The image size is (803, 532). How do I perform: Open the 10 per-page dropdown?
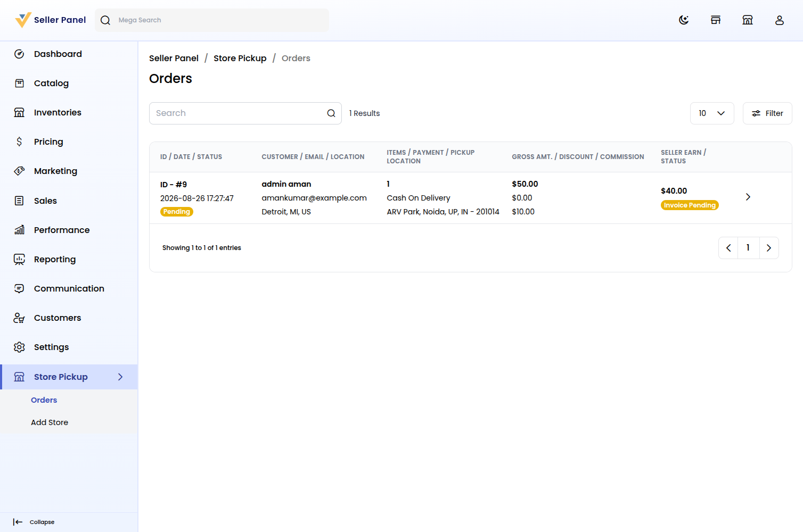click(712, 113)
